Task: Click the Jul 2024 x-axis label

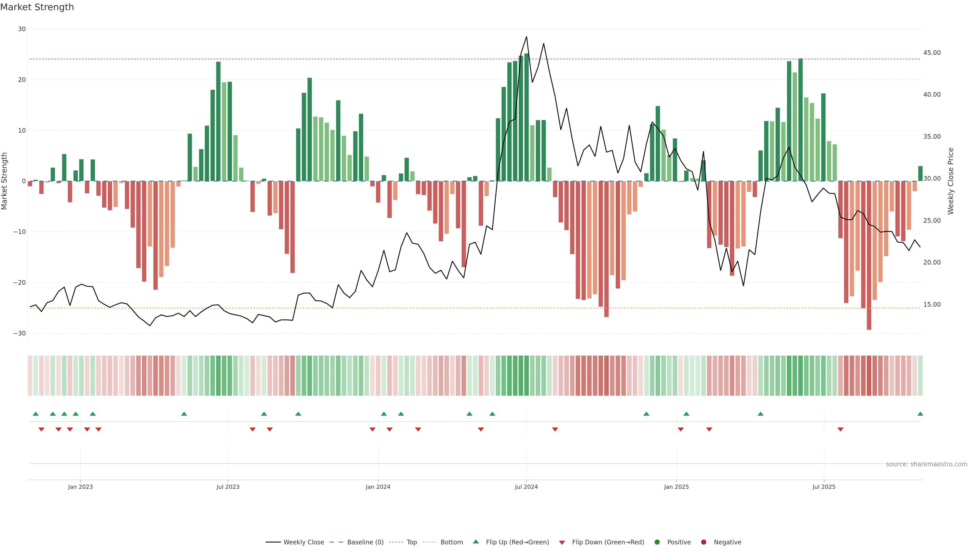Action: tap(526, 487)
